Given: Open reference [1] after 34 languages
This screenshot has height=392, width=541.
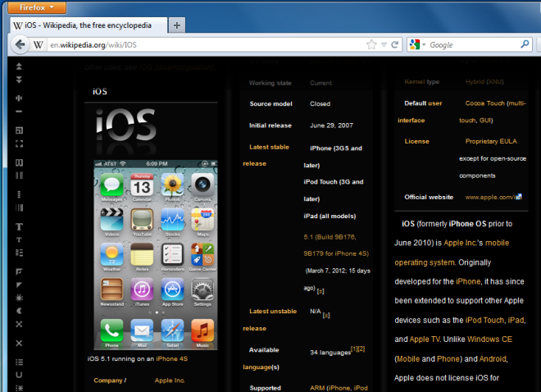Looking at the screenshot, I should [x=354, y=349].
